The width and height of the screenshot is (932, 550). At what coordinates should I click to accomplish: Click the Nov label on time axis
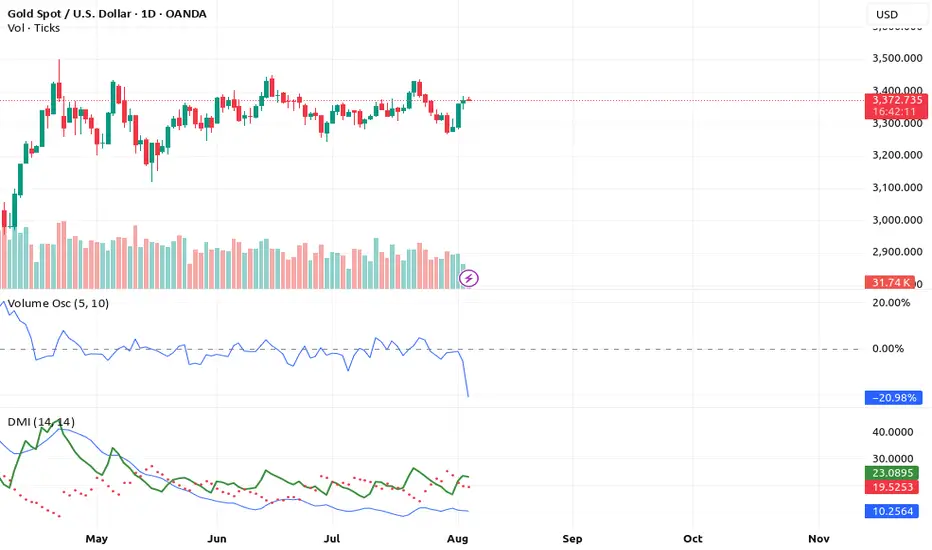coord(818,539)
